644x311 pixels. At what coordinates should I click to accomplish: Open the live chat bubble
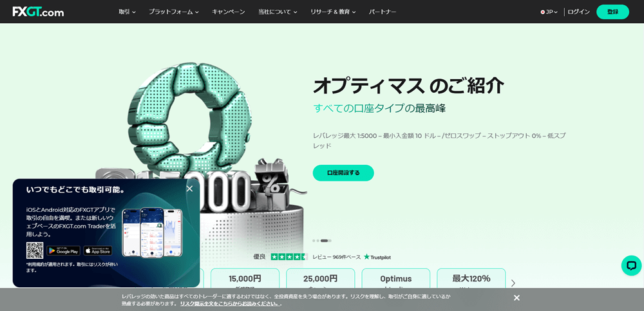click(631, 265)
